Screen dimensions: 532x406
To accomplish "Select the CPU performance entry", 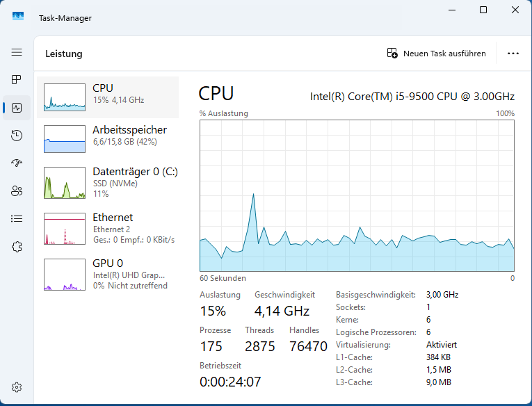I will click(108, 97).
